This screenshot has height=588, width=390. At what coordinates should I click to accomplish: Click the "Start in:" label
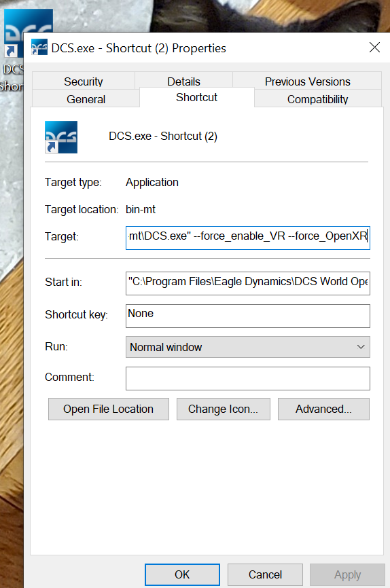pyautogui.click(x=63, y=282)
